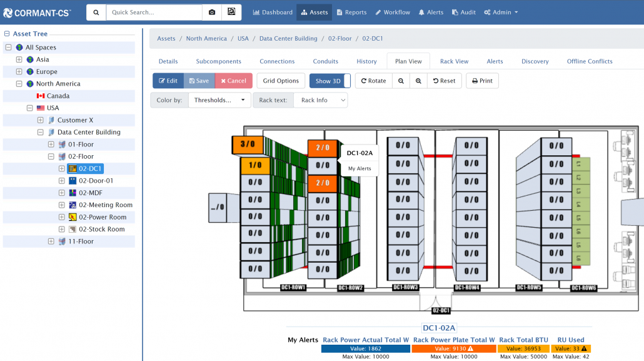This screenshot has width=644, height=361.
Task: Zoom out using the magnifier minus icon
Action: (401, 81)
